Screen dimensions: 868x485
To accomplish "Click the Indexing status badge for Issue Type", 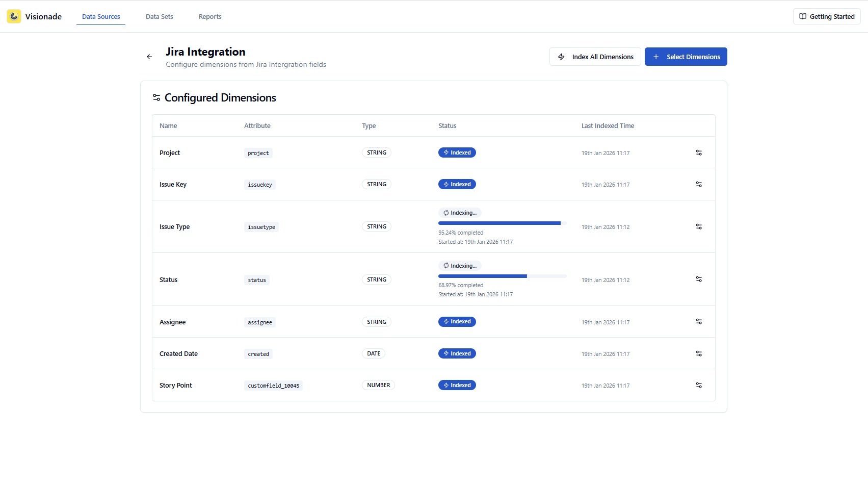I will pos(459,212).
